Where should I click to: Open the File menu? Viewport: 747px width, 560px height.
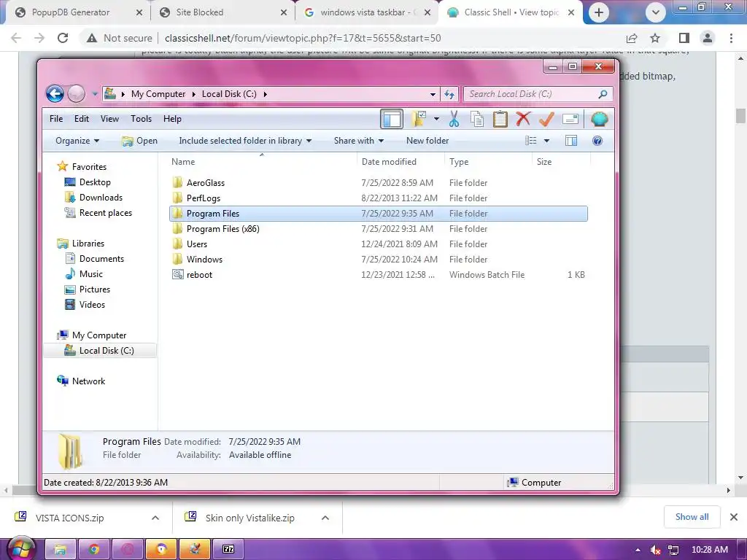pos(56,119)
